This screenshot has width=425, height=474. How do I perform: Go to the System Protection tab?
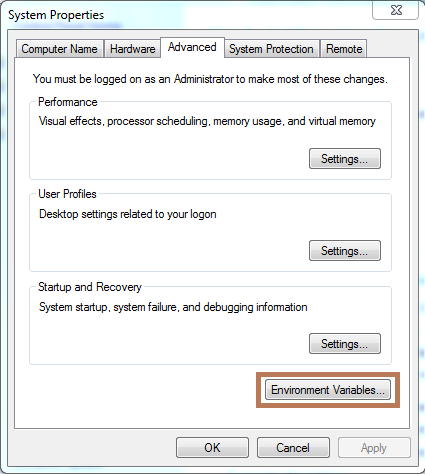coord(271,49)
